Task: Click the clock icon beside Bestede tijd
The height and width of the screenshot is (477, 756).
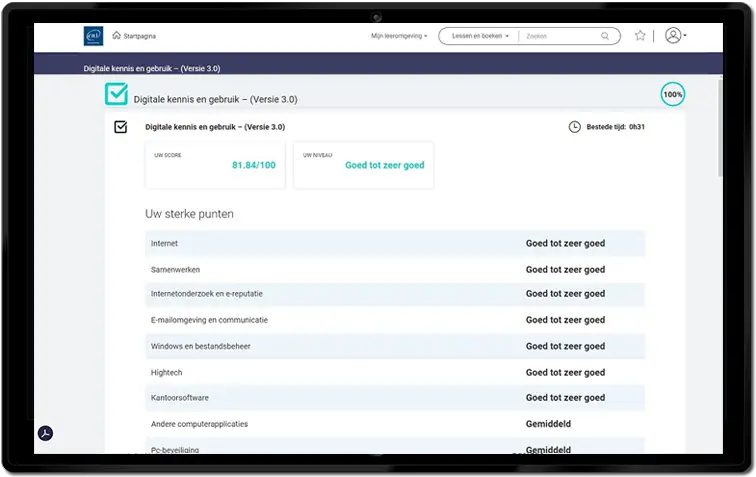Action: (x=574, y=127)
